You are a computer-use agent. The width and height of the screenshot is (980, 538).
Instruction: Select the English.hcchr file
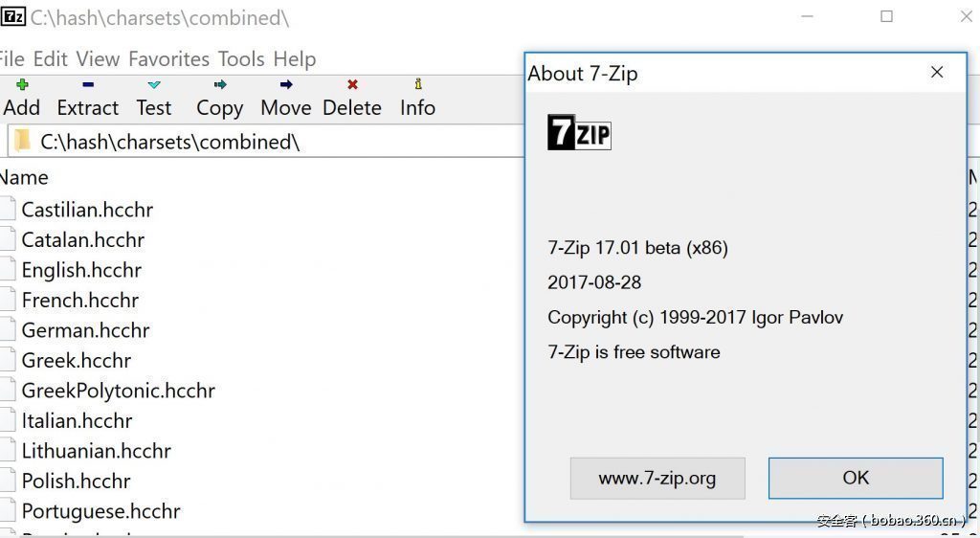pos(81,270)
